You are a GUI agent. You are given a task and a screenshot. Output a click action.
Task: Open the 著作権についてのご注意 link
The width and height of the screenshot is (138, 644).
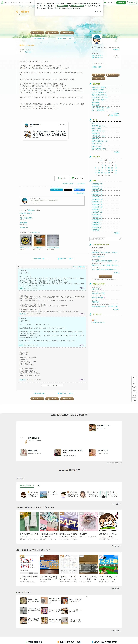coord(98,322)
